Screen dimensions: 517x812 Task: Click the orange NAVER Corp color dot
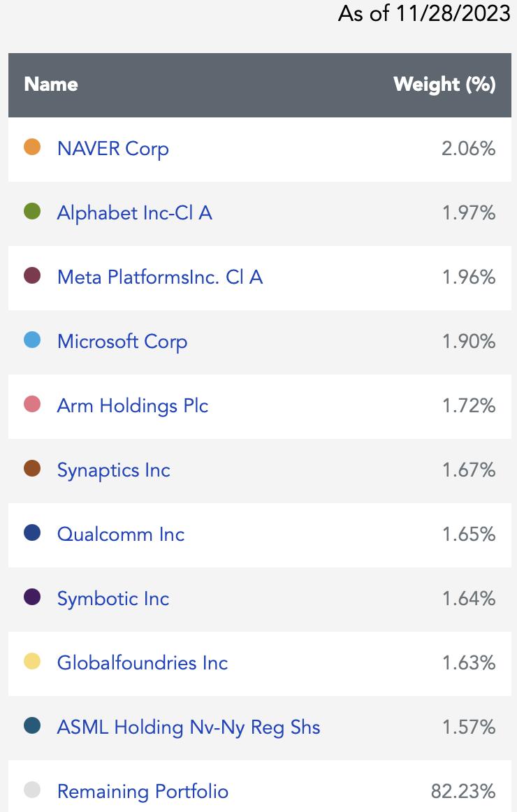(x=32, y=147)
